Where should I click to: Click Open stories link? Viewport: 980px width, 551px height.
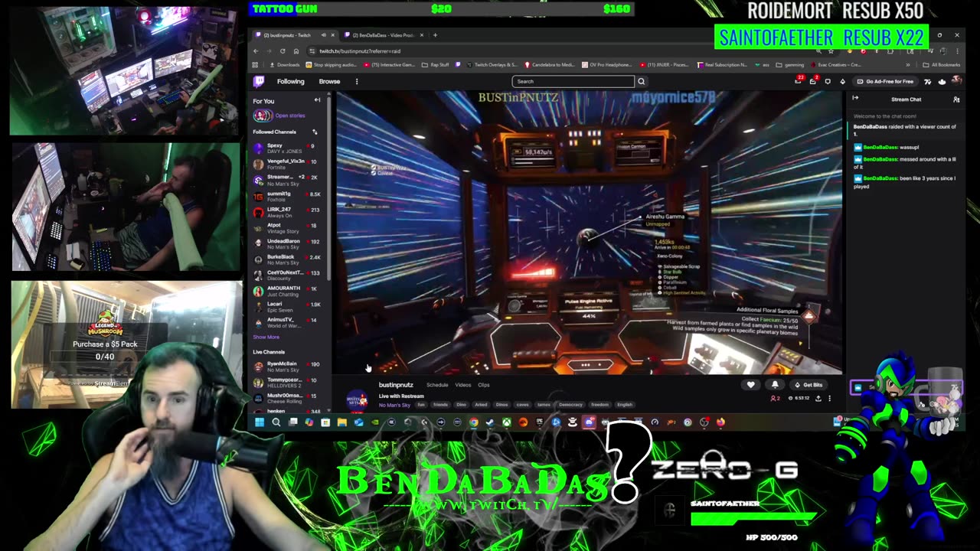290,116
